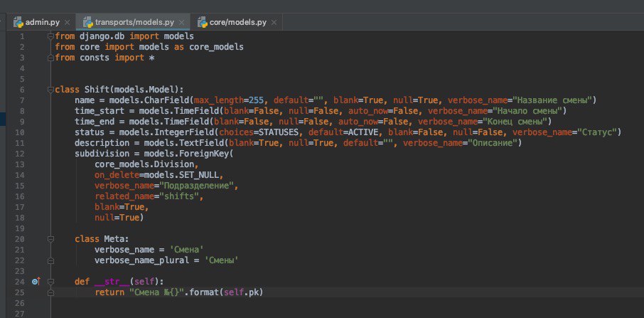The height and width of the screenshot is (318, 644).
Task: Collapse the def __str__ fold marker
Action: point(51,282)
